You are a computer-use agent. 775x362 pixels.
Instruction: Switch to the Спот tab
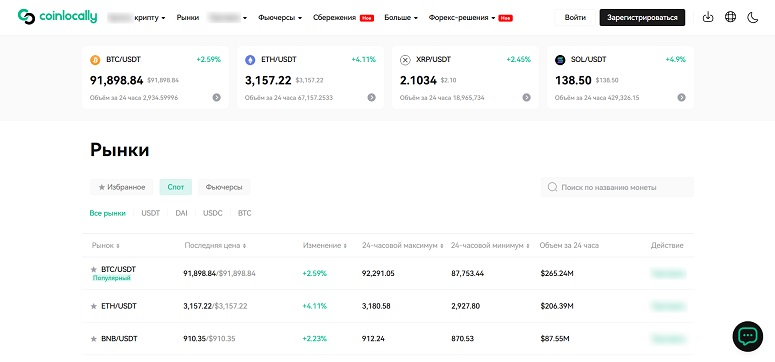(x=175, y=187)
